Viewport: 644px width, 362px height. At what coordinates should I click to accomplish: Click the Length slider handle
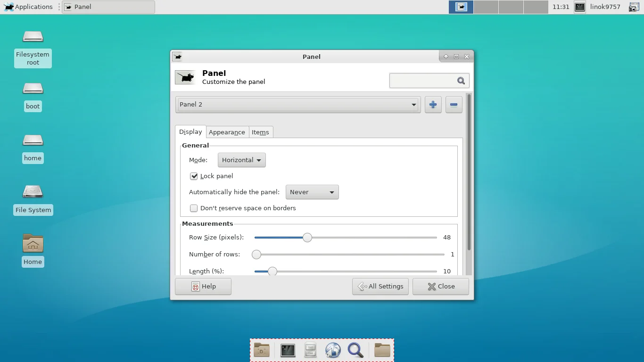click(272, 271)
